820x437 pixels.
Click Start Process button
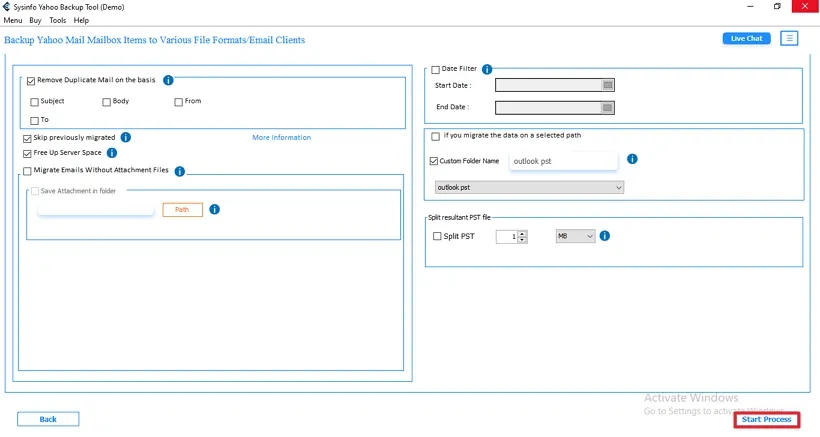pyautogui.click(x=766, y=419)
